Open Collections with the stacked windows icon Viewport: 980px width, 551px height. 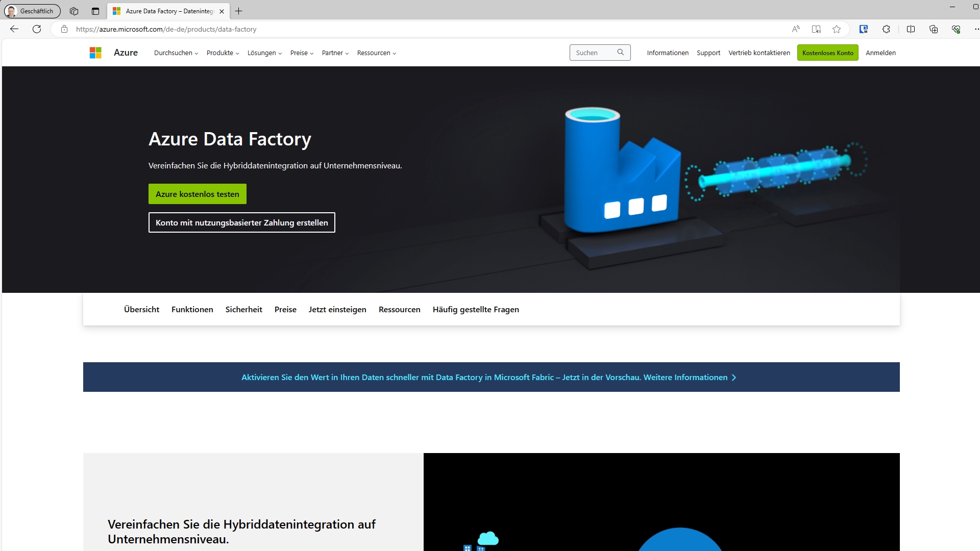(x=934, y=29)
